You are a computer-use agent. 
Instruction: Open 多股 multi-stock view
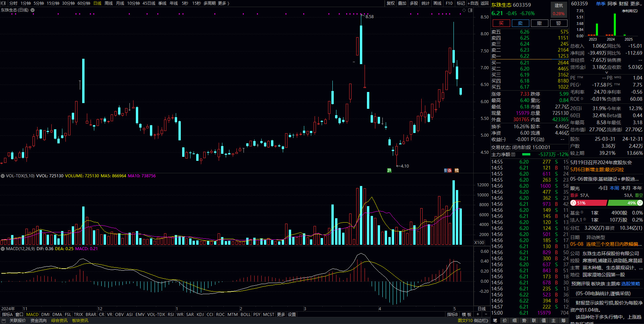414,3
